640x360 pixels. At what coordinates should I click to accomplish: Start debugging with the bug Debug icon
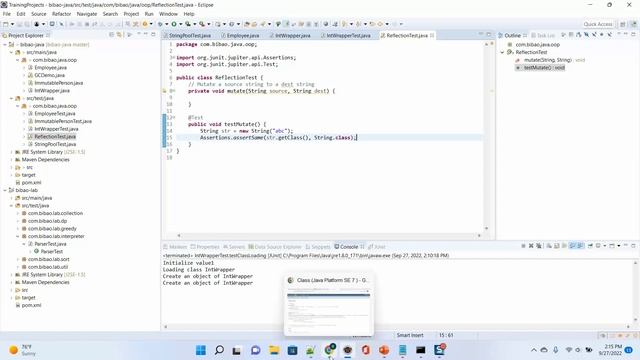[x=160, y=24]
